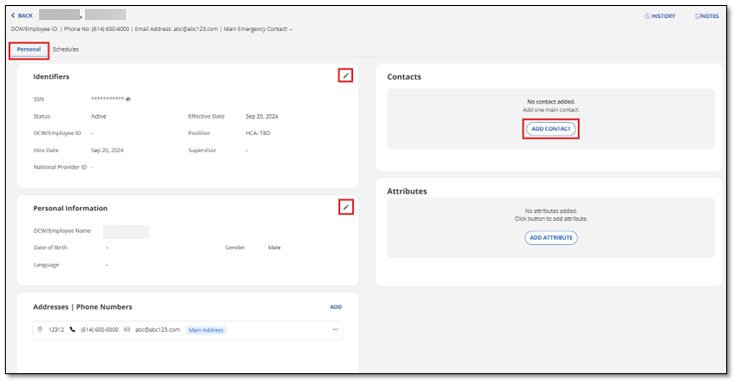Click the (614) 600-6000 phone number entry

pos(100,330)
